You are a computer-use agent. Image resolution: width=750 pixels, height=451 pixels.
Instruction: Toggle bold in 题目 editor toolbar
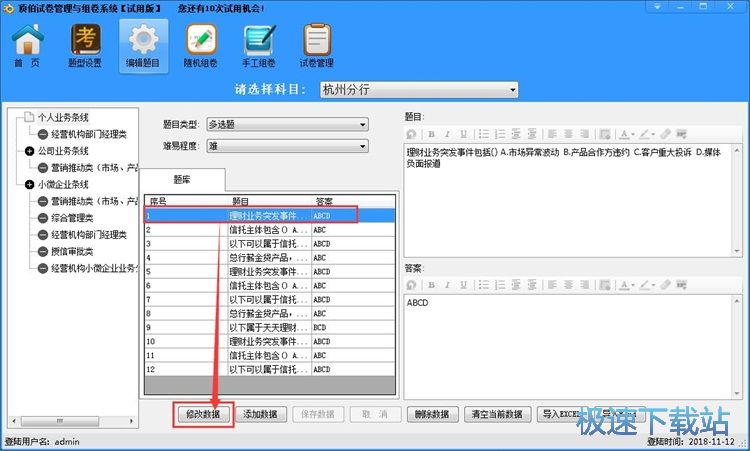click(x=431, y=134)
